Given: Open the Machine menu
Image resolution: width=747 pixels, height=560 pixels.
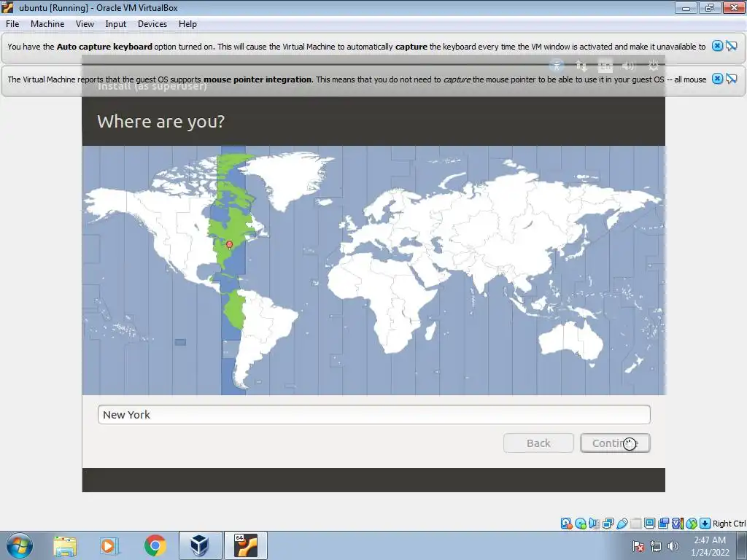Looking at the screenshot, I should click(47, 24).
